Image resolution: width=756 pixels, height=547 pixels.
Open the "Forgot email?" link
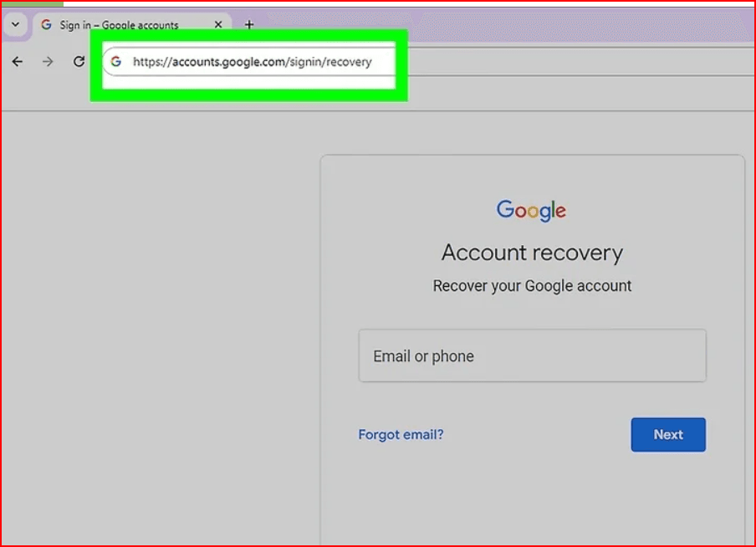click(401, 435)
